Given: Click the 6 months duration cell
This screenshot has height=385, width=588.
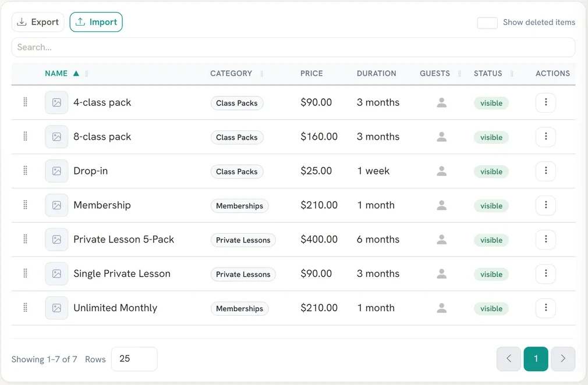Looking at the screenshot, I should point(378,239).
